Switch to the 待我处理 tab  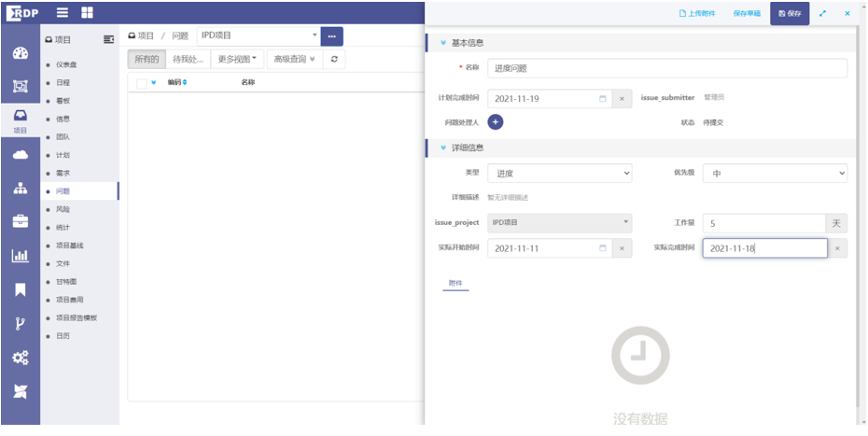(x=189, y=59)
